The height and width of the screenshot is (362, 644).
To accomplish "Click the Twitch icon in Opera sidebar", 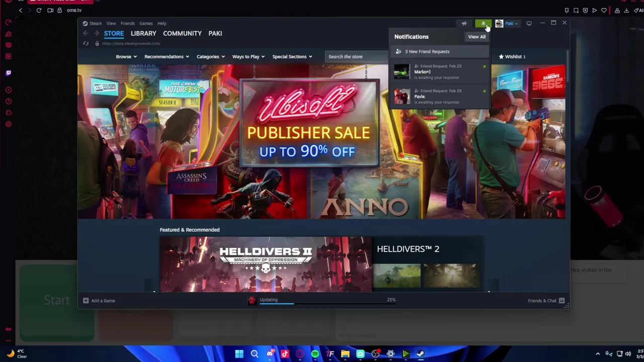I will point(9,73).
